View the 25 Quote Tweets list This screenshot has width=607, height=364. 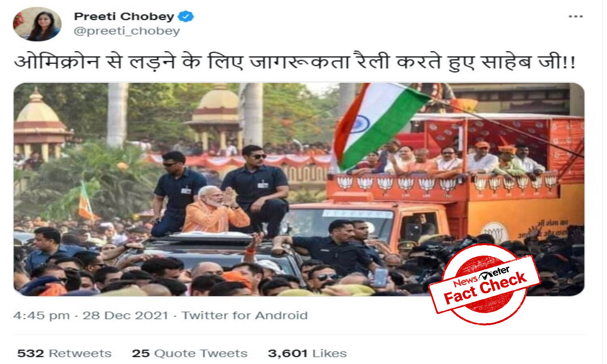click(x=189, y=353)
